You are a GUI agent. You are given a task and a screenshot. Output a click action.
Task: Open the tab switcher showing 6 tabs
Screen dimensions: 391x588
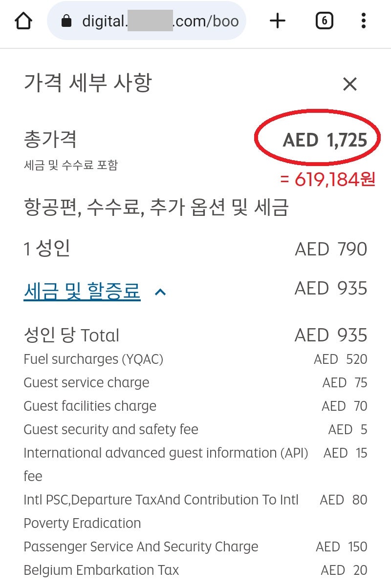pos(325,21)
